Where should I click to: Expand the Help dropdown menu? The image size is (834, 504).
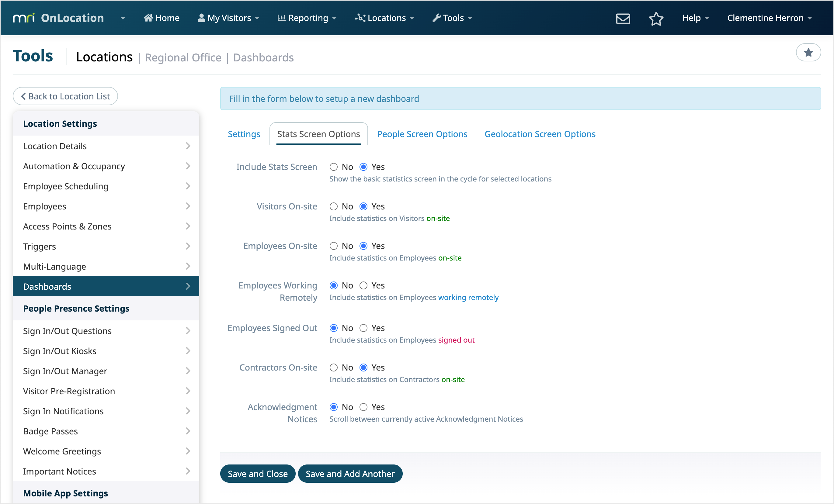point(695,18)
